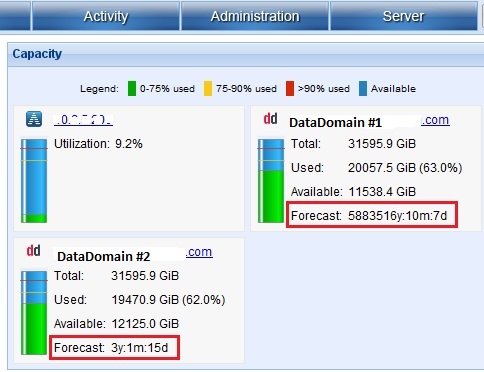This screenshot has width=484, height=372.
Task: Click the yellow 75-90% used legend swatch
Action: (x=208, y=89)
